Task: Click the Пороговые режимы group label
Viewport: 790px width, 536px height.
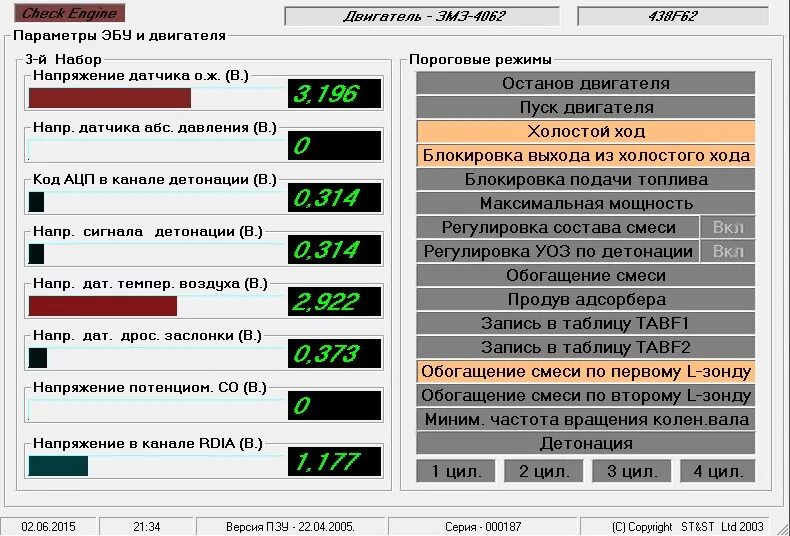Action: point(480,59)
